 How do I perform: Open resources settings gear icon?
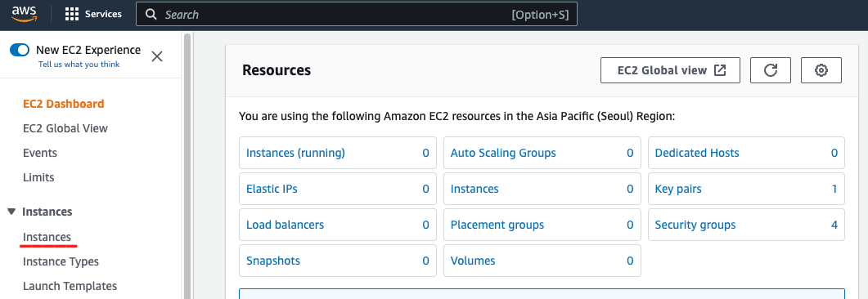click(821, 70)
